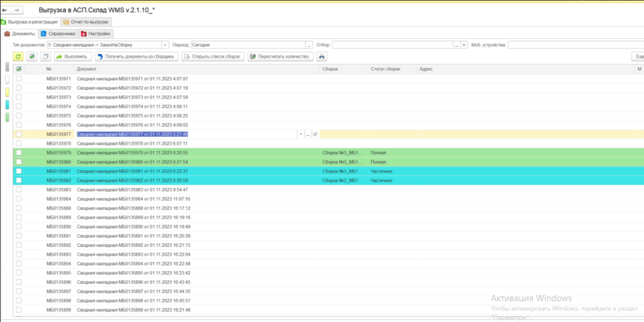Screen dimensions: 644x322
Task: Switch to Отчет по выгрузке tab
Action: (86, 22)
